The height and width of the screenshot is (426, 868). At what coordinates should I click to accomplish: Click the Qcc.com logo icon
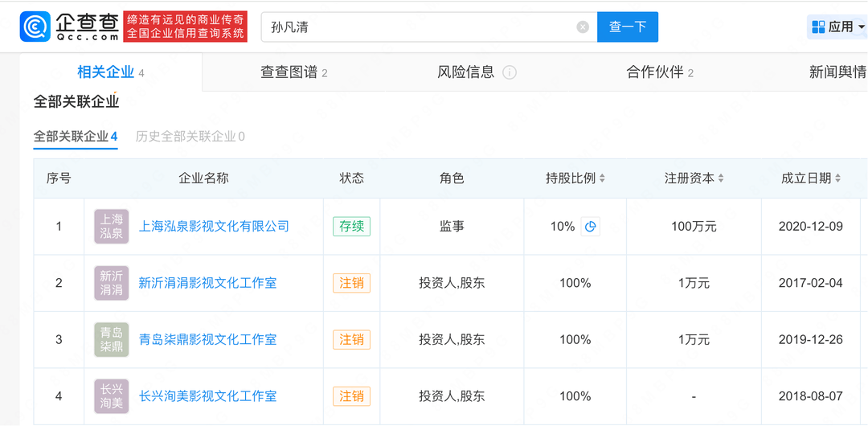click(36, 27)
